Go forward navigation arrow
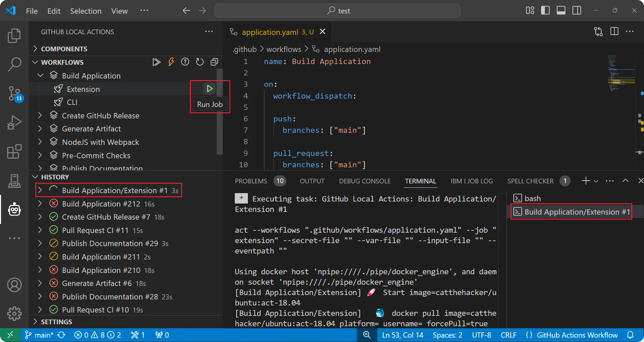Image resolution: width=644 pixels, height=342 pixels. 202,11
